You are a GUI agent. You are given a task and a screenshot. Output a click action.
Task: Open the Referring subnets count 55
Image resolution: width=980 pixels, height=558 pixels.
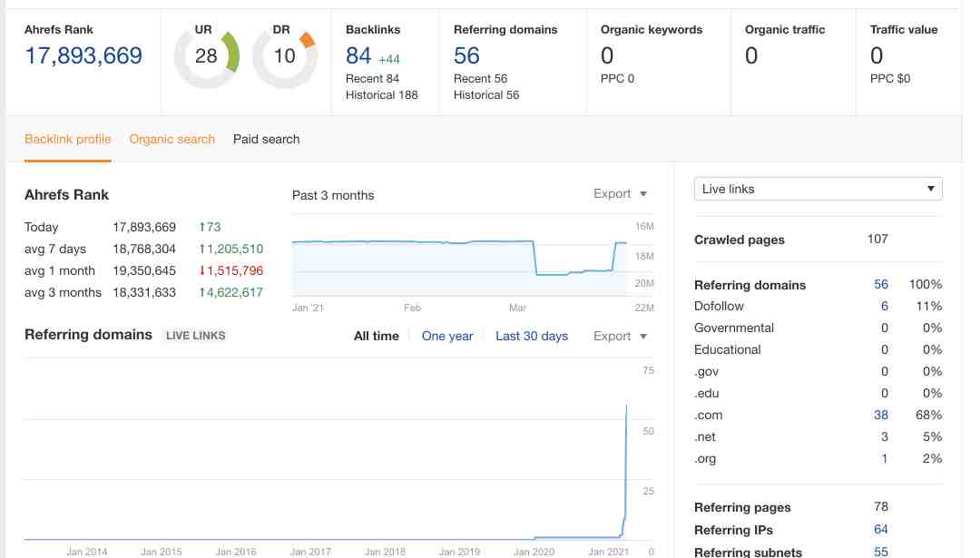coord(880,552)
